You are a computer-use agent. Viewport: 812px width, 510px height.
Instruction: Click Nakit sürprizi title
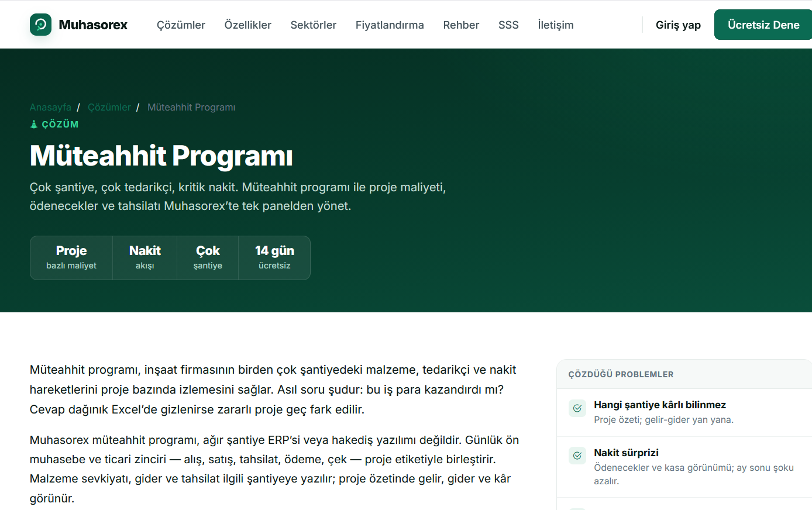click(626, 453)
